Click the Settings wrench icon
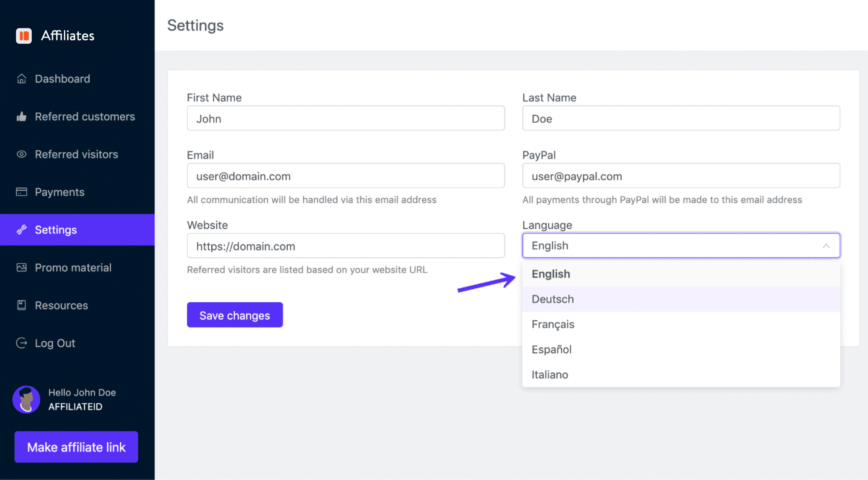 pos(22,229)
